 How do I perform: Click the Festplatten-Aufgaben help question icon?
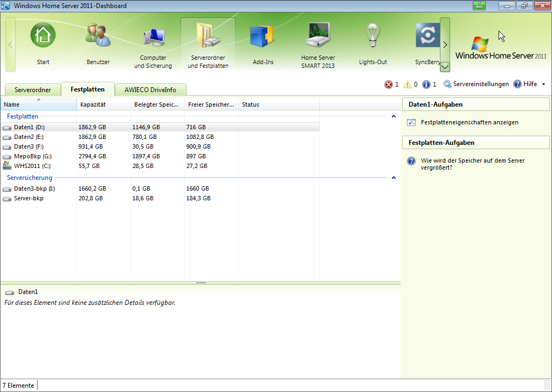411,161
